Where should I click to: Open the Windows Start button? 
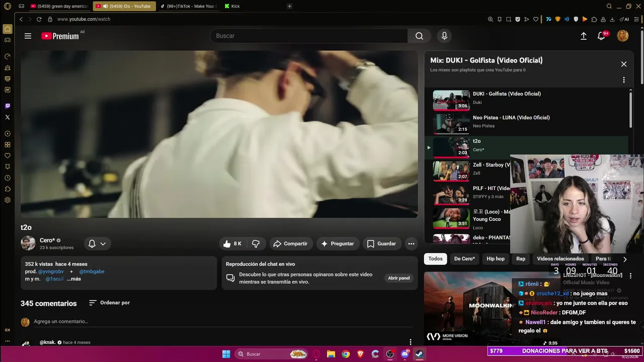click(226, 354)
